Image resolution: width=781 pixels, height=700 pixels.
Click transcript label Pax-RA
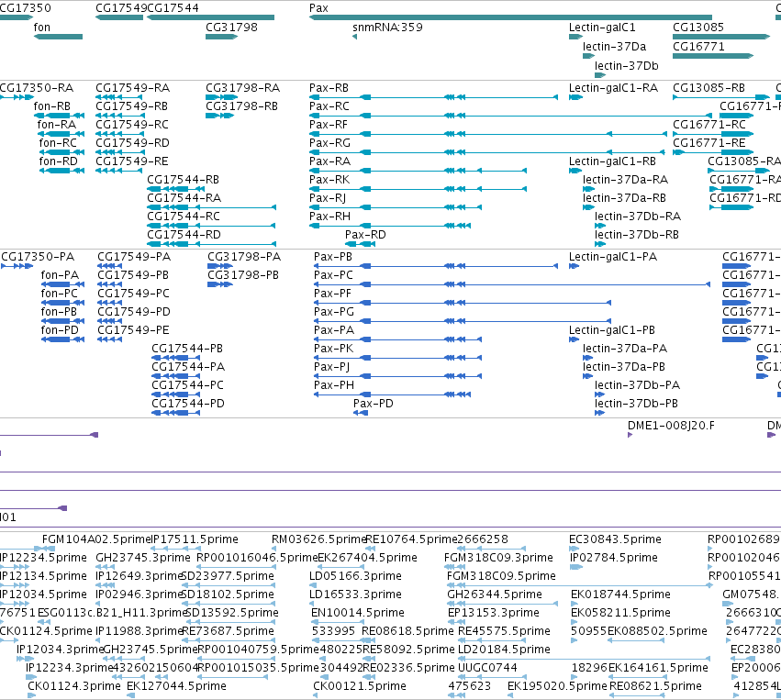pos(329,161)
